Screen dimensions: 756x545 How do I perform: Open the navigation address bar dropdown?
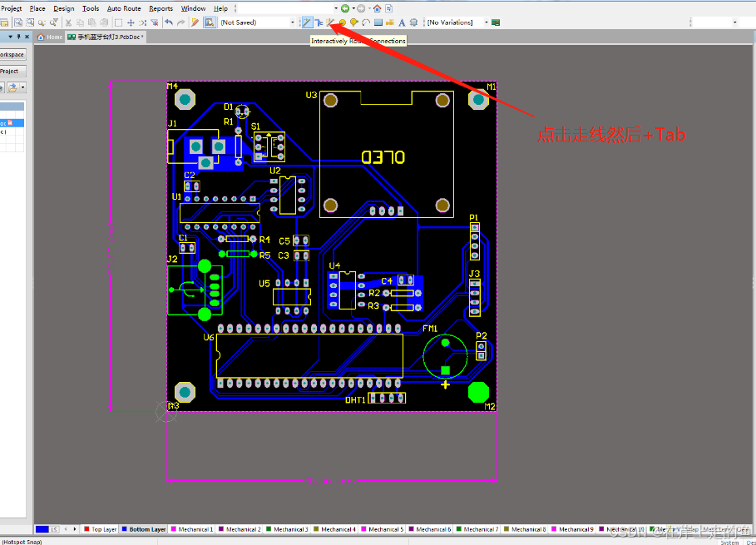click(335, 8)
